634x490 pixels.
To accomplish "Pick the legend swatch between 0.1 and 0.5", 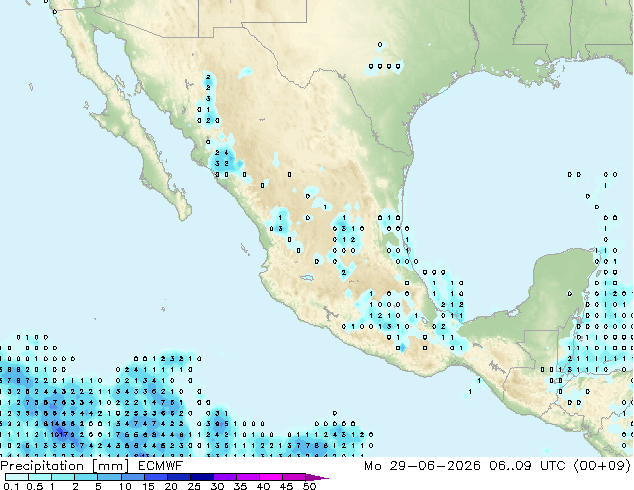I will [x=17, y=477].
